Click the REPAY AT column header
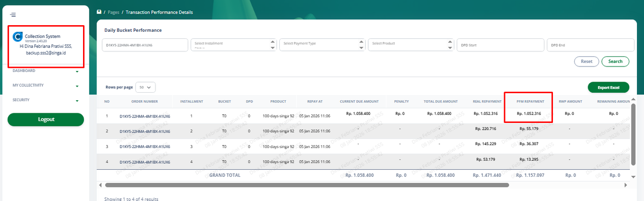 [314, 101]
